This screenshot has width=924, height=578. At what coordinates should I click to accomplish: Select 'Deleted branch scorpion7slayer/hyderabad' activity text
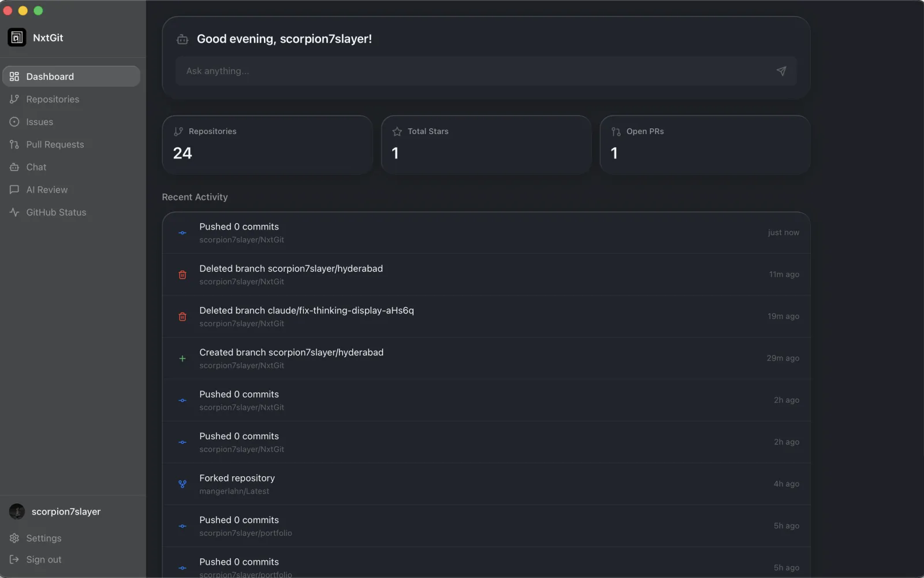[291, 269]
